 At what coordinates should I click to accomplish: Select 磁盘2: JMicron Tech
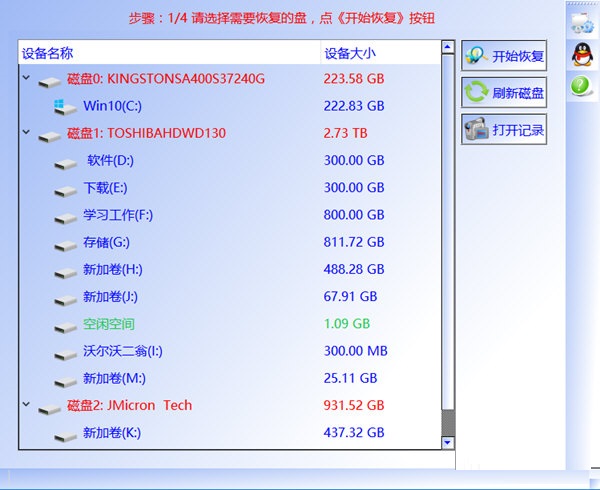click(129, 405)
